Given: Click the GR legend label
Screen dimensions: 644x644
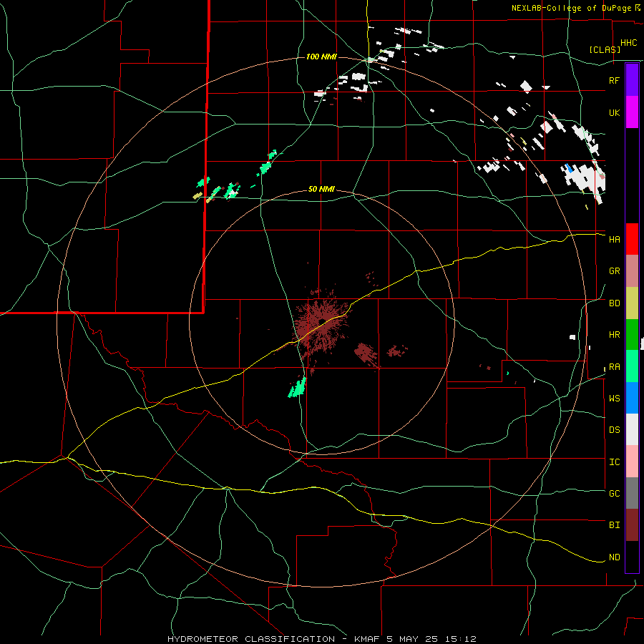Looking at the screenshot, I should pos(614,271).
